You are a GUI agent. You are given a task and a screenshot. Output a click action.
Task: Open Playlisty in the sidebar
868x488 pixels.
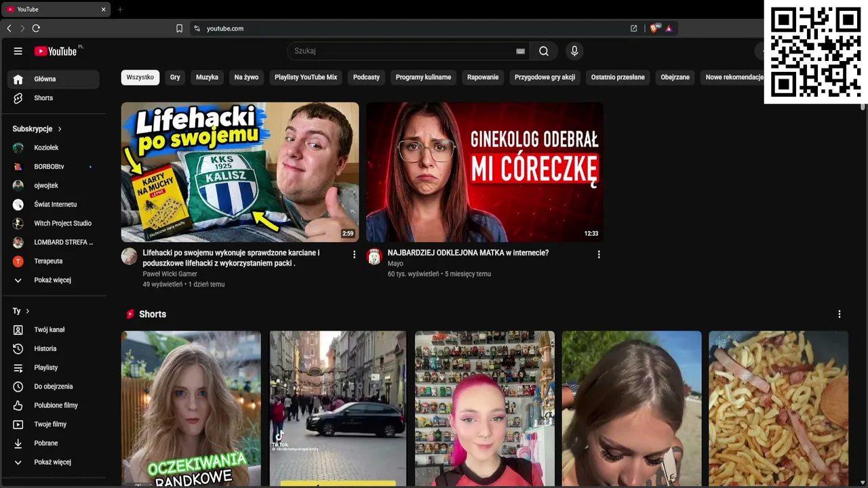54,368
